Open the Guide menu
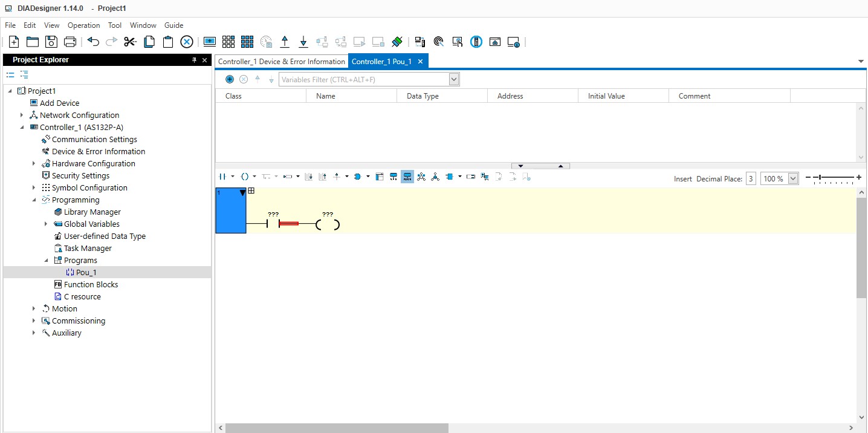This screenshot has height=433, width=868. tap(174, 25)
